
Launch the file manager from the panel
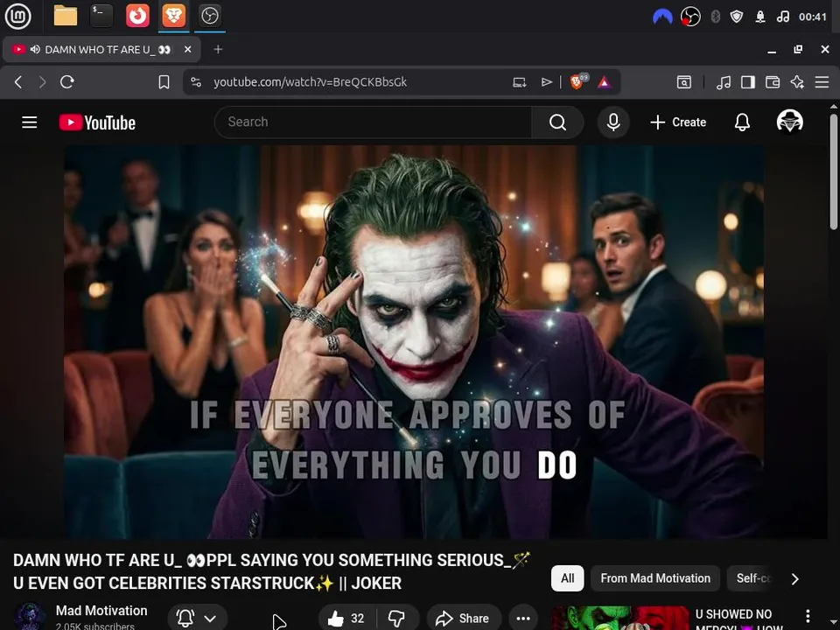click(66, 16)
